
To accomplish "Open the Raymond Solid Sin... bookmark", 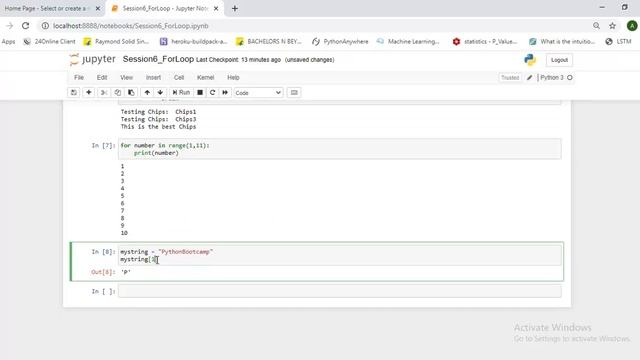I will [116, 42].
